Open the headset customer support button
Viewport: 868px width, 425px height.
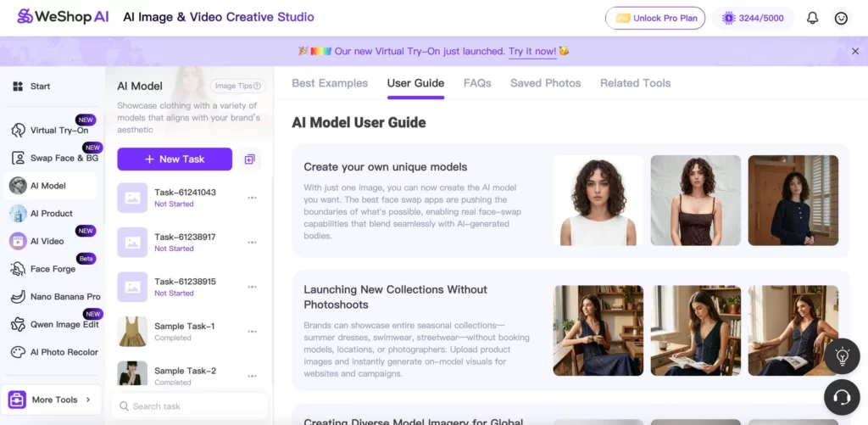[842, 397]
